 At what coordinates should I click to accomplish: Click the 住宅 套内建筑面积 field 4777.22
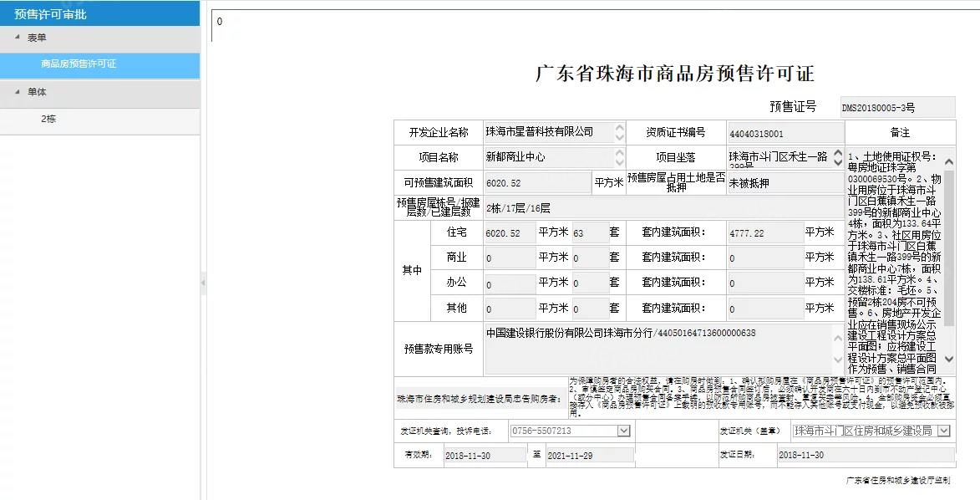pyautogui.click(x=765, y=232)
